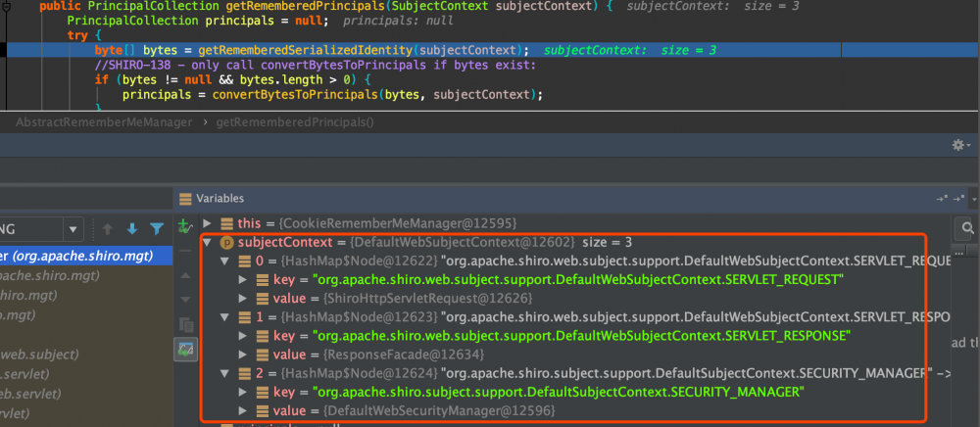Click field icon of entry 0 HashMap node
This screenshot has width=980, height=427.
[244, 261]
